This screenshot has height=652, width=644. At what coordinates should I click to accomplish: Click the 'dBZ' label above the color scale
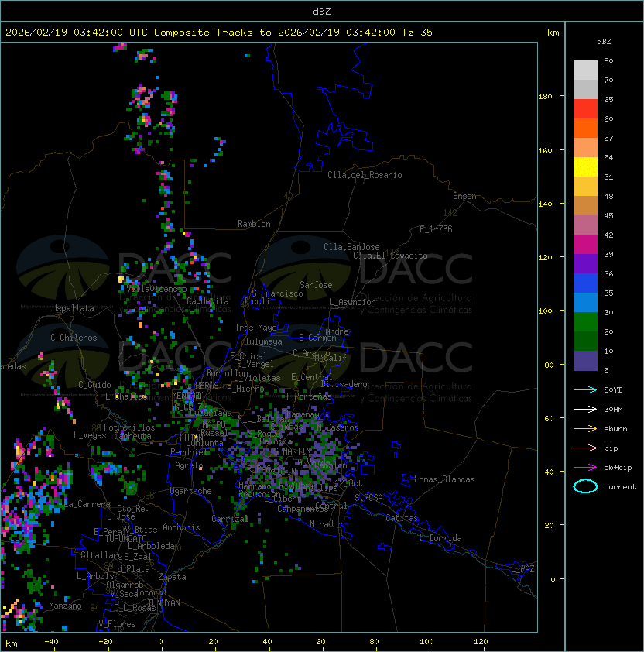pyautogui.click(x=604, y=42)
